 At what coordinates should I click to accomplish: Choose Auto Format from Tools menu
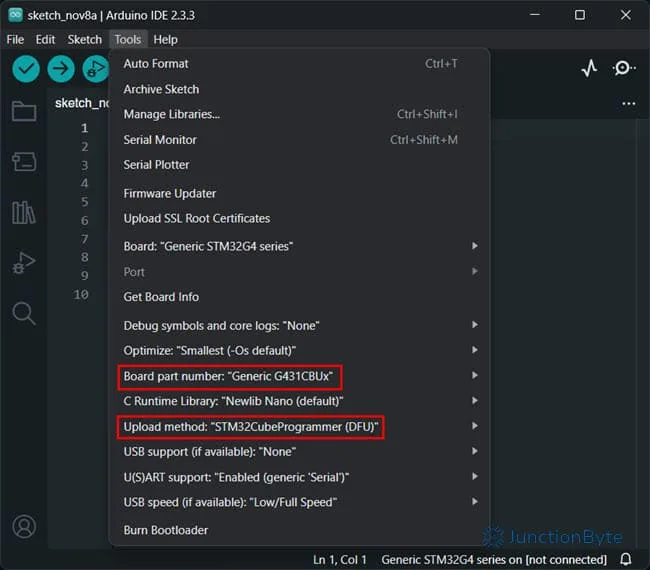(x=299, y=64)
